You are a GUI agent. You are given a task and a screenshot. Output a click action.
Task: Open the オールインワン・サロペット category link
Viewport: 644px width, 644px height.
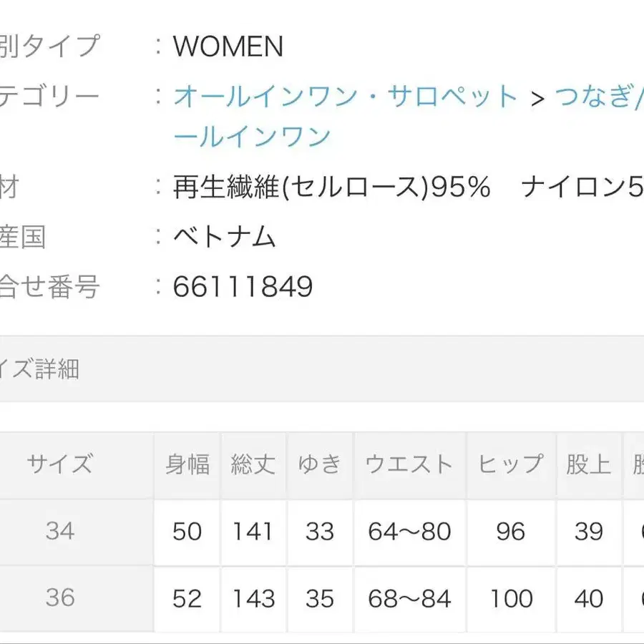pyautogui.click(x=345, y=97)
